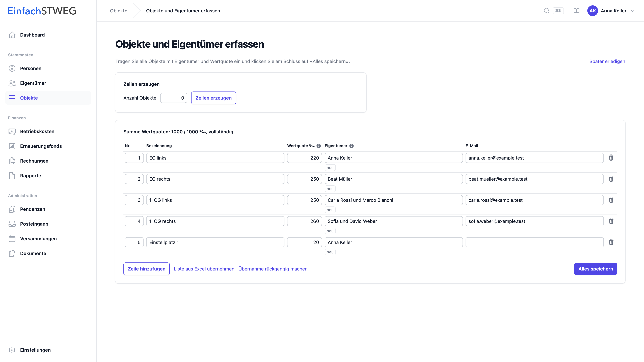Click Übernahme rückgängig machen

click(273, 269)
